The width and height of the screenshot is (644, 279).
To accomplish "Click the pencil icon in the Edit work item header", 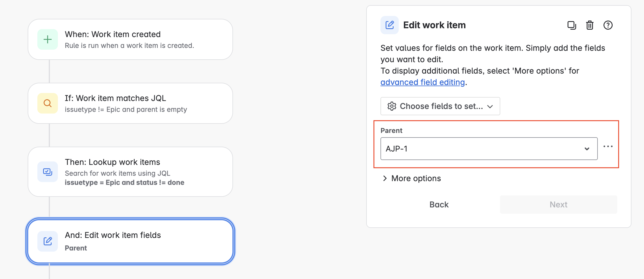I will (389, 25).
